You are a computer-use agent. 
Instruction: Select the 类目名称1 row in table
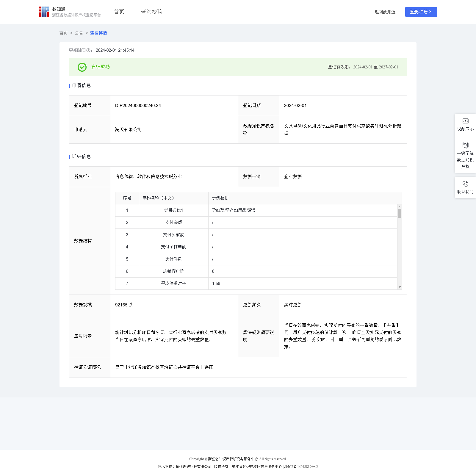point(173,210)
